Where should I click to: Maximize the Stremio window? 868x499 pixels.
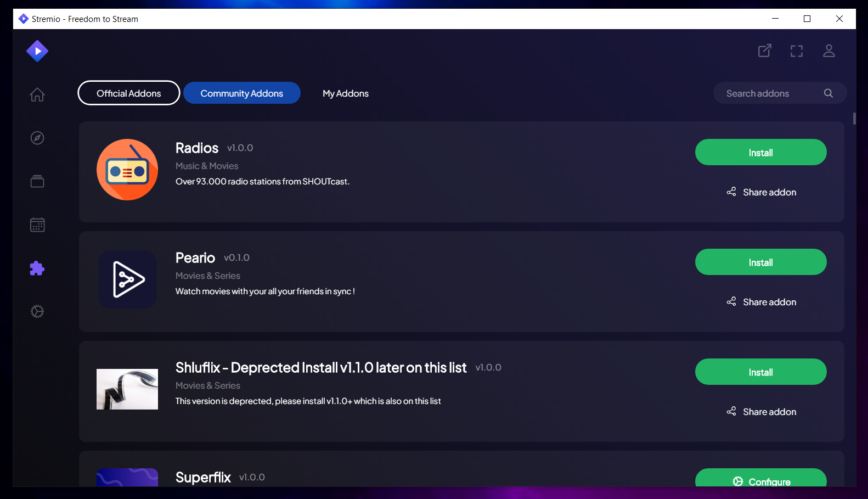pos(807,19)
